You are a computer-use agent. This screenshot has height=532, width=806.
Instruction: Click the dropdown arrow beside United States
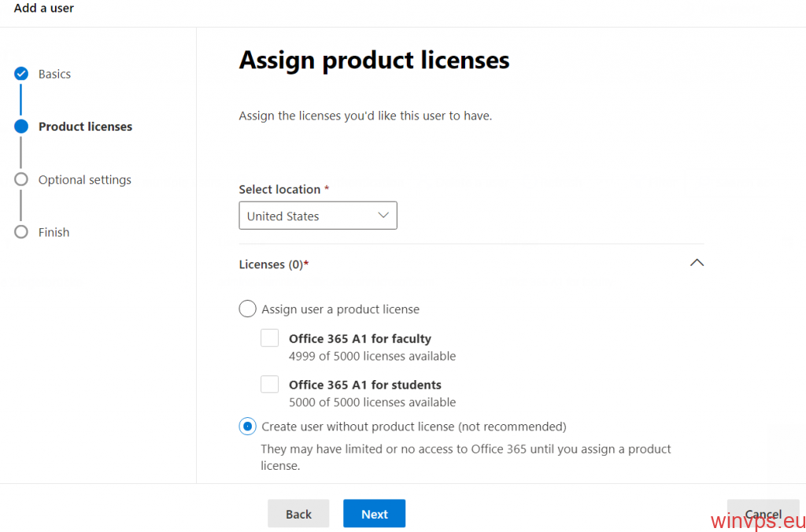(x=383, y=216)
